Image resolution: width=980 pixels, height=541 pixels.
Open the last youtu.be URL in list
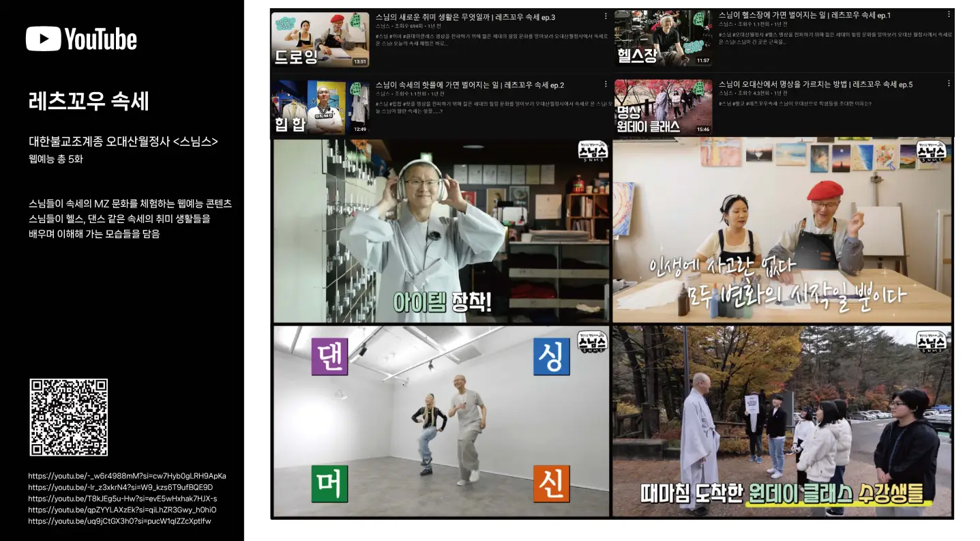pyautogui.click(x=120, y=521)
